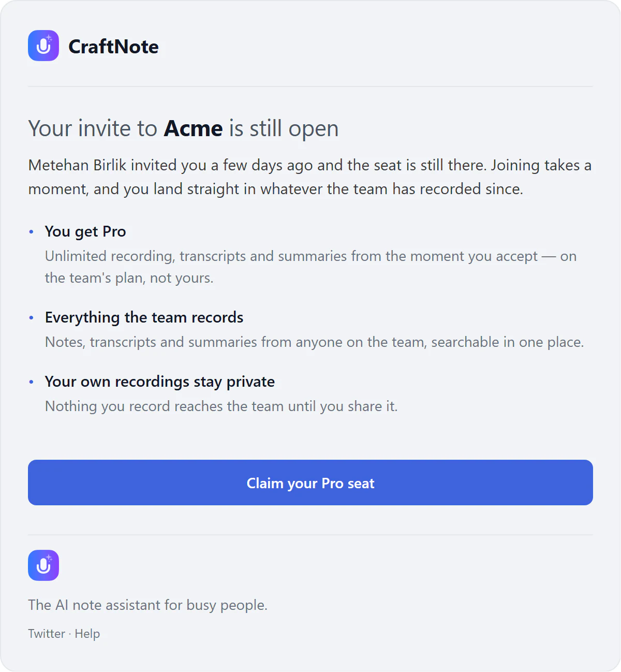Click the CraftNote microphone logo in the footer
The image size is (621, 672).
(x=43, y=565)
